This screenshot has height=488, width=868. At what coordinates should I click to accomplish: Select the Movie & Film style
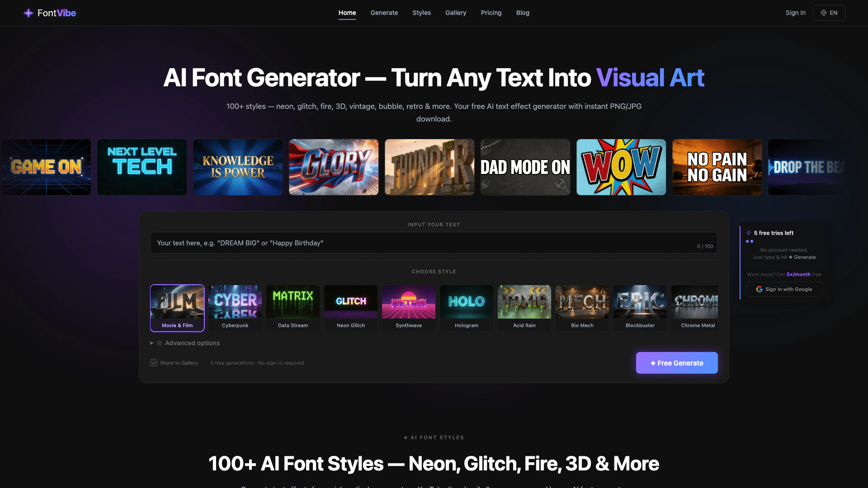tap(177, 308)
